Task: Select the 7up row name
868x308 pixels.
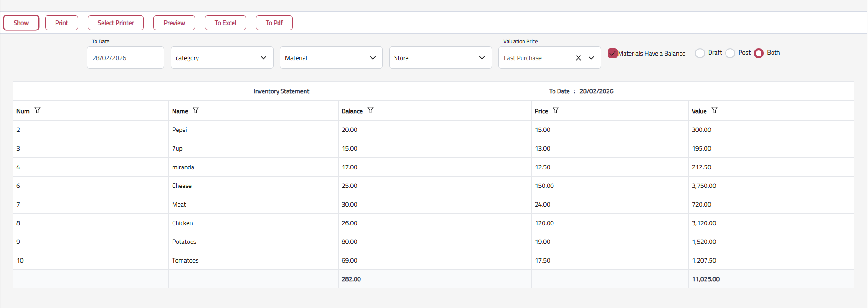Action: click(x=177, y=148)
